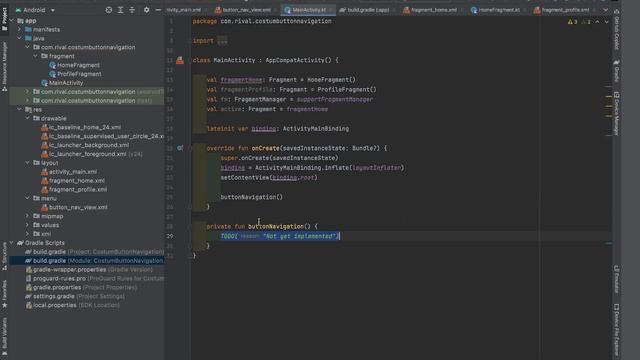Open gradle-wrapper.properties file
This screenshot has height=360, width=640.
pos(89,270)
